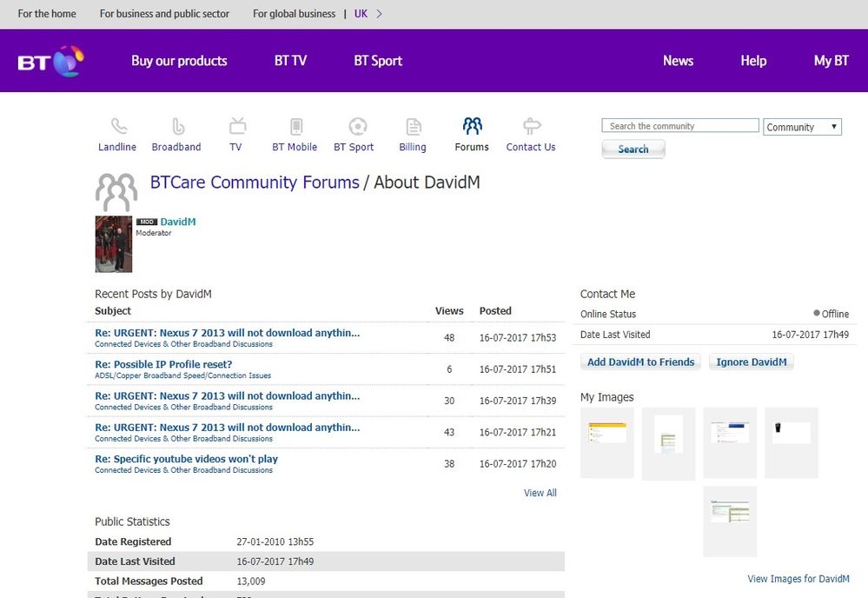
Task: Click the Ignore DavidM button
Action: pyautogui.click(x=752, y=362)
